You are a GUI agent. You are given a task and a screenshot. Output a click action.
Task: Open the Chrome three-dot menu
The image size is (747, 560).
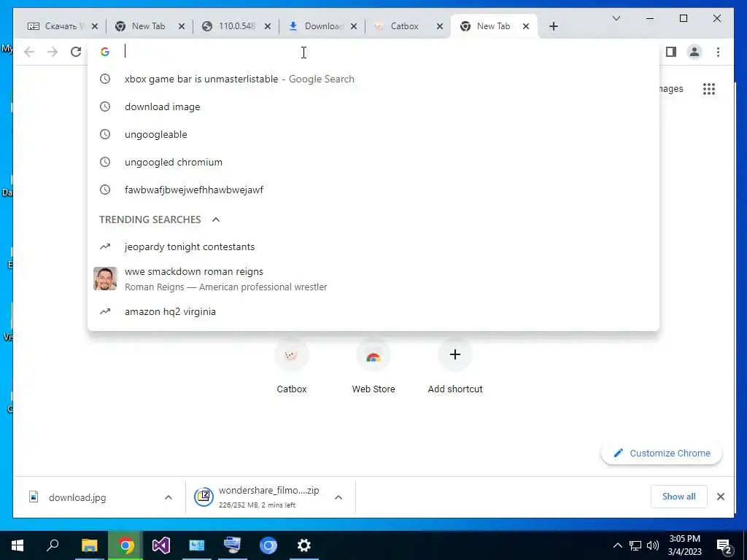click(718, 52)
